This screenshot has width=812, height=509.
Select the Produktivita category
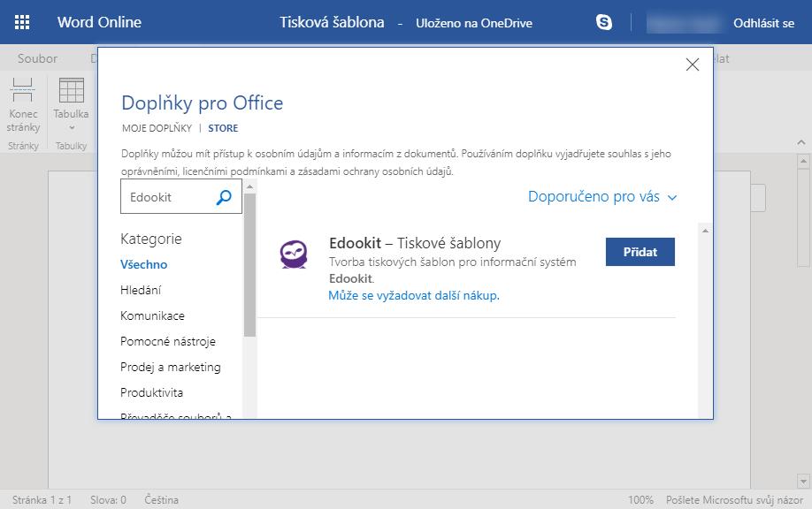point(152,392)
